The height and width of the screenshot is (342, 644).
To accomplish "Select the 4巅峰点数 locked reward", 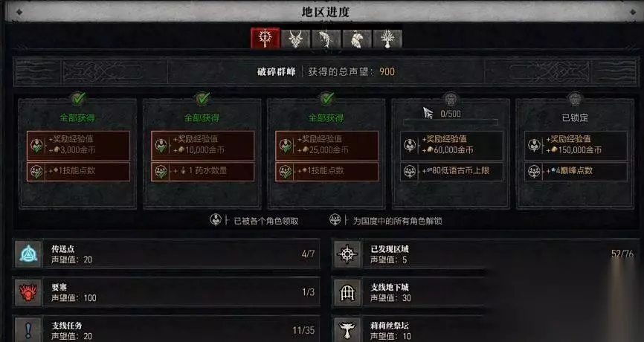I will 576,171.
